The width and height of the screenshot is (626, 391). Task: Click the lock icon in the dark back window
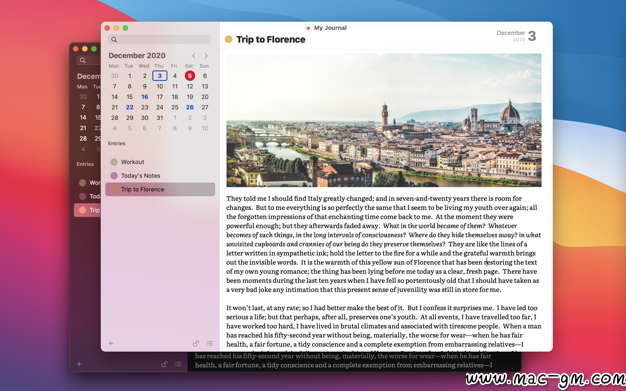tap(164, 364)
